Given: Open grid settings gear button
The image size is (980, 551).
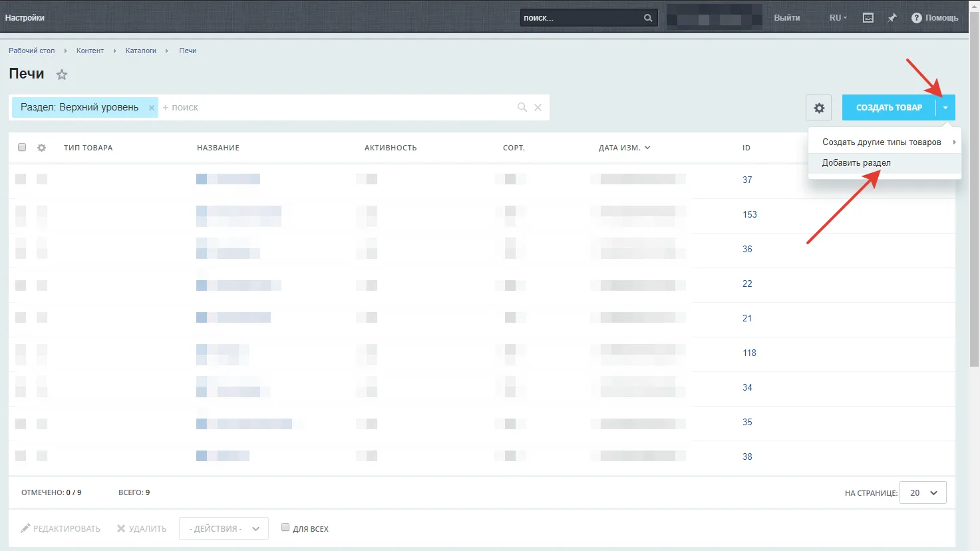Looking at the screenshot, I should coord(819,108).
